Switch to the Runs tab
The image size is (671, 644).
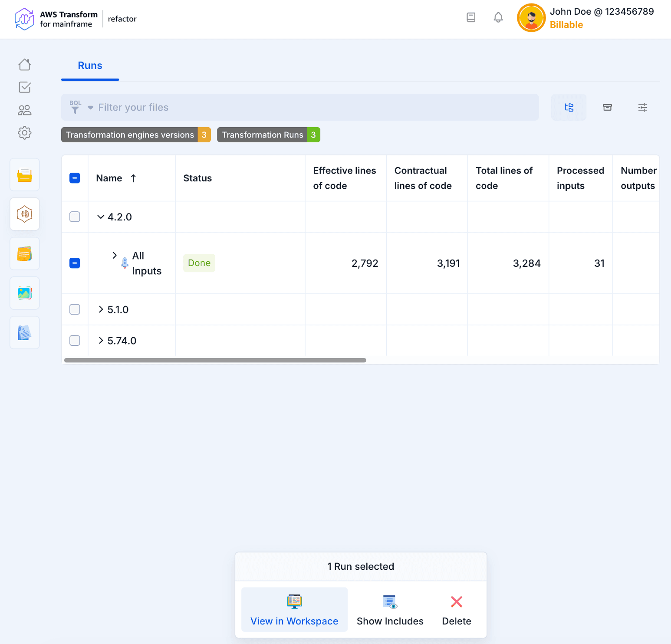[x=90, y=66]
